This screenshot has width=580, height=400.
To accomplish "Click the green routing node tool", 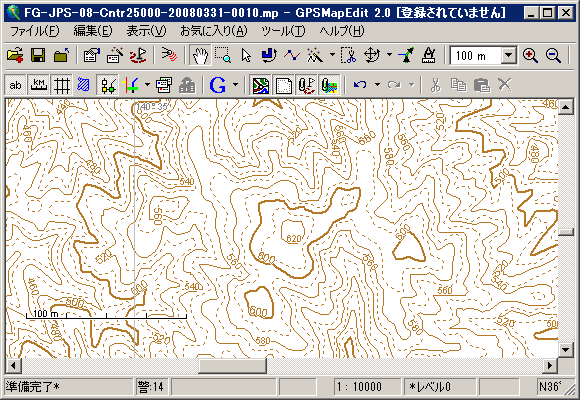I will (406, 56).
